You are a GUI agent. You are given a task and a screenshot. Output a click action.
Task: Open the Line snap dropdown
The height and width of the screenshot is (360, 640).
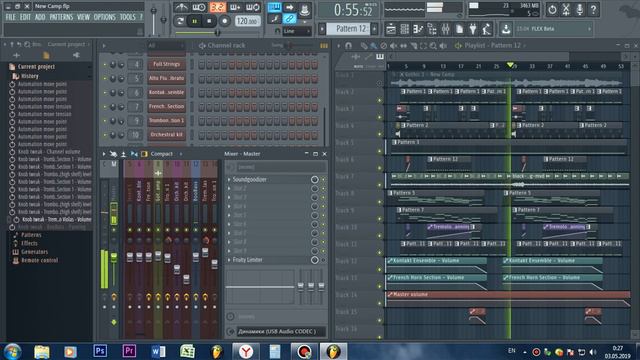point(297,31)
